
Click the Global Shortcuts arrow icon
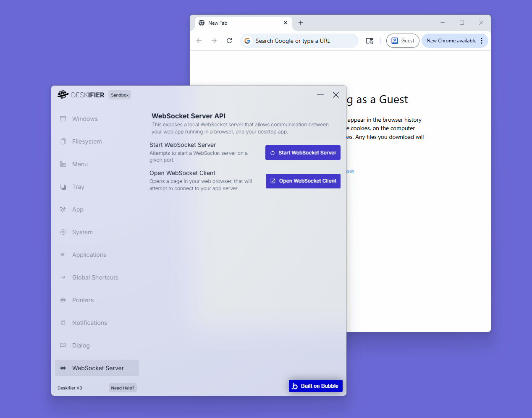[63, 277]
